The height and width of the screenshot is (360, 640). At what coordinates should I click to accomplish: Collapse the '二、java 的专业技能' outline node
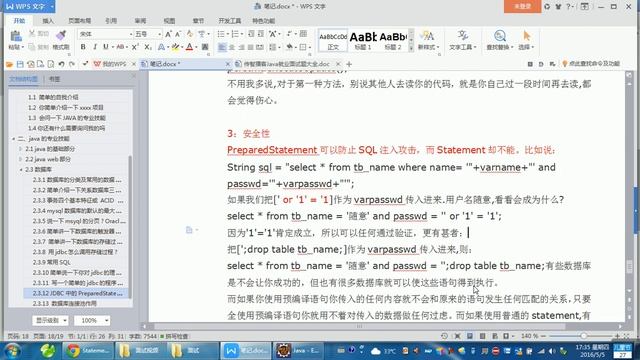tap(14, 139)
